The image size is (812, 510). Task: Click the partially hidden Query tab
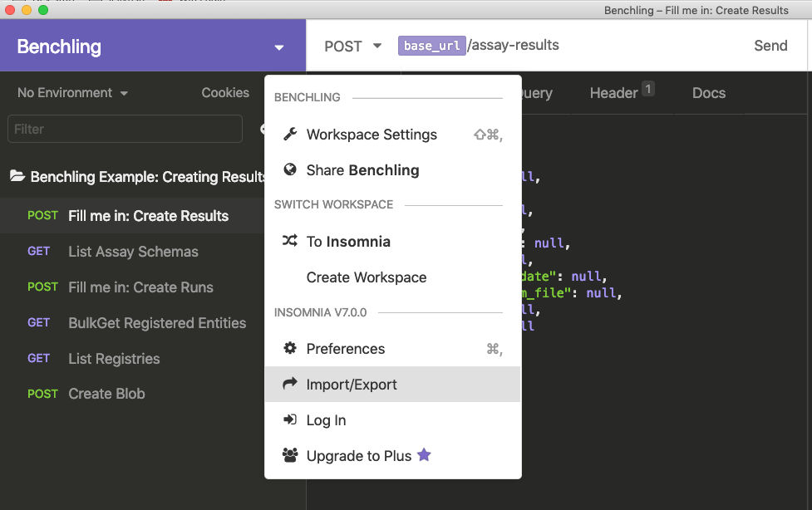click(x=537, y=93)
